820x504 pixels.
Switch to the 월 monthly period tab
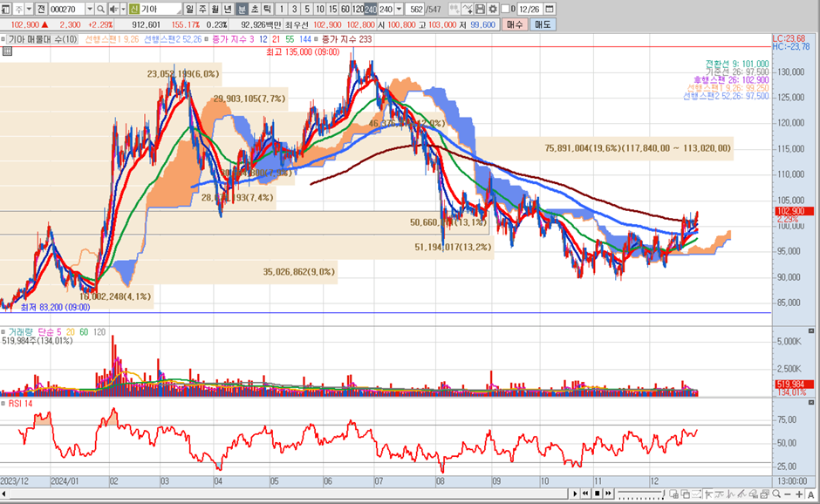[x=215, y=9]
